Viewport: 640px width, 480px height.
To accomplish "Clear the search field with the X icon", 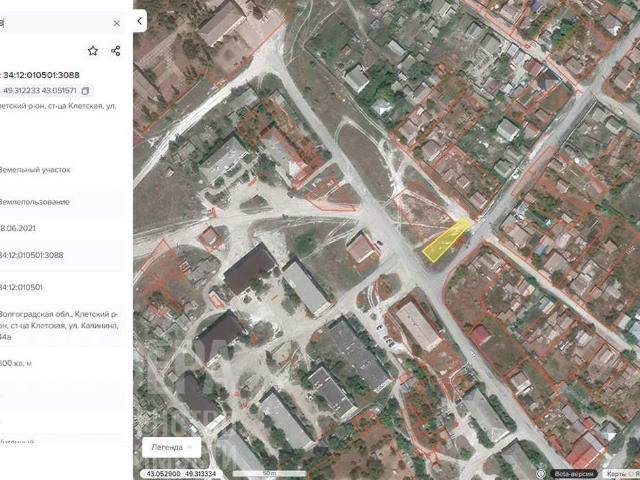I will 116,22.
